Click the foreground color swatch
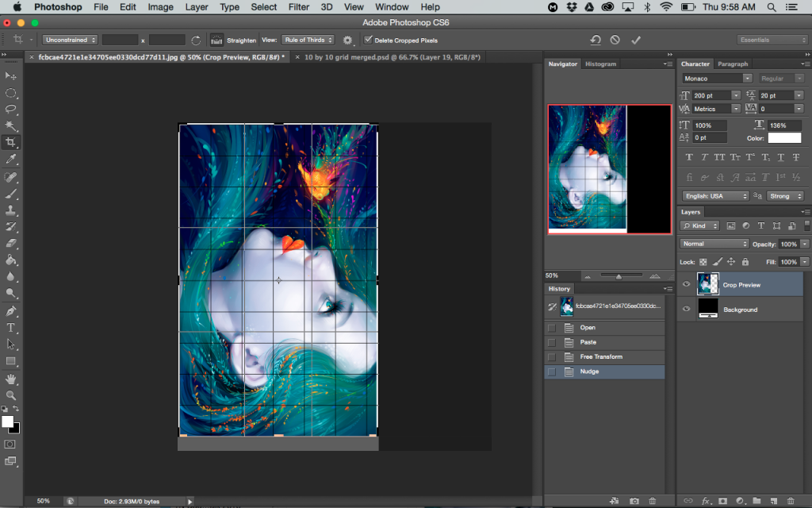 (x=7, y=421)
